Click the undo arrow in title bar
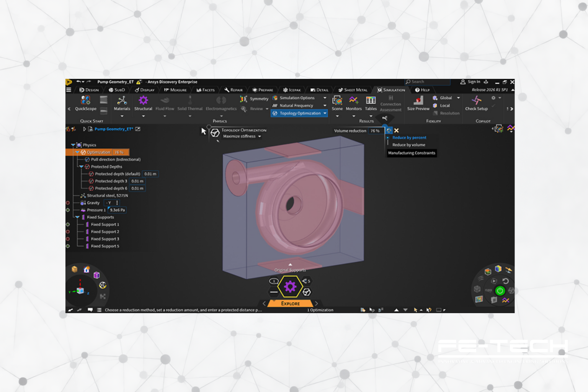588x392 pixels. pos(78,82)
